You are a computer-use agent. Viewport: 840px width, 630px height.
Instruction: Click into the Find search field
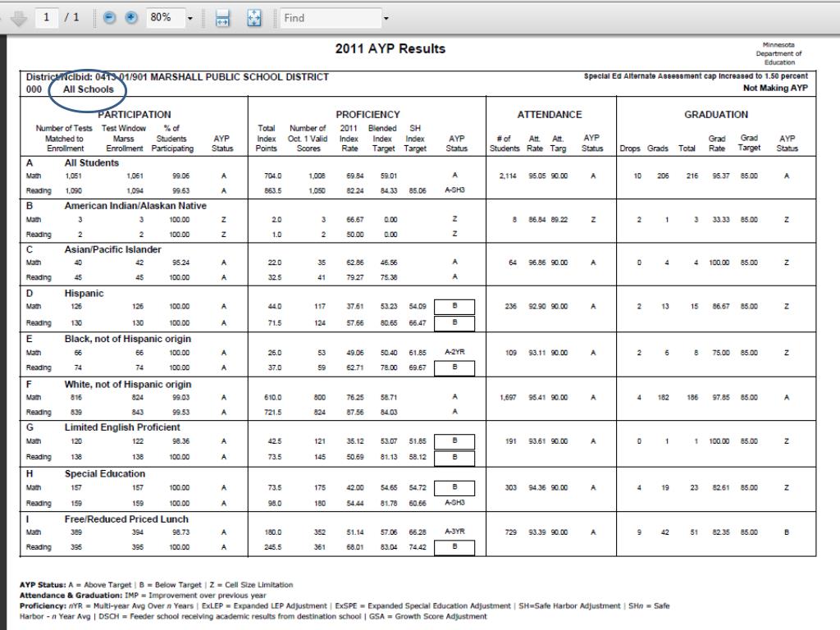(331, 18)
